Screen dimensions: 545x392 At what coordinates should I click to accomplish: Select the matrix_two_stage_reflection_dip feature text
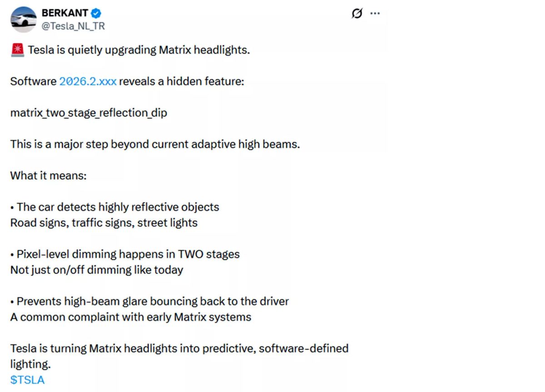click(x=89, y=113)
